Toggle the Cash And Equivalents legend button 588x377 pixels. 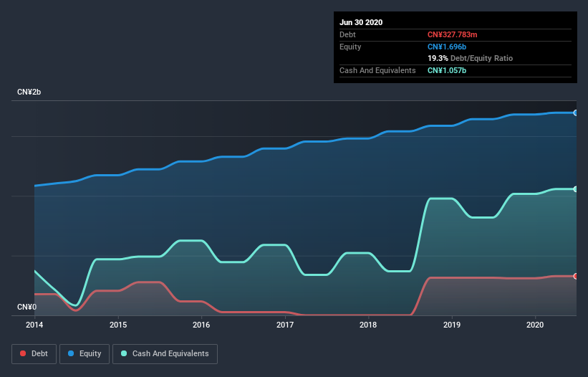tap(165, 354)
